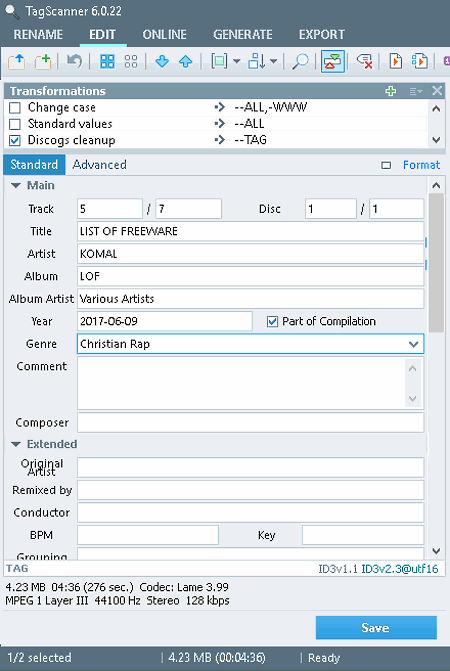Click the magnifier search icon
Screen dimensions: 450x671
tap(300, 61)
